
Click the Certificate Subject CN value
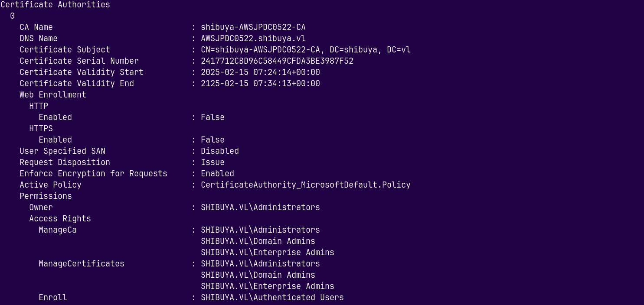(305, 50)
